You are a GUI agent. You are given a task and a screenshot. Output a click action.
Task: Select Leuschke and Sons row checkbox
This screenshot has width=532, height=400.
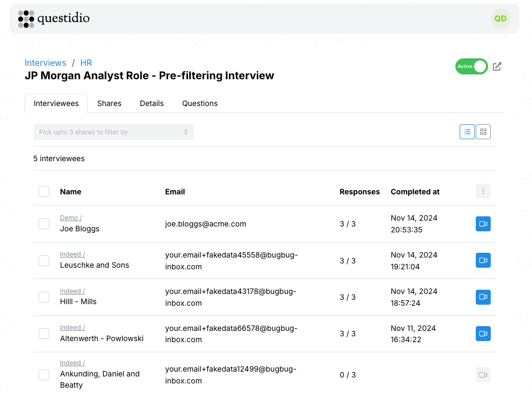(44, 261)
